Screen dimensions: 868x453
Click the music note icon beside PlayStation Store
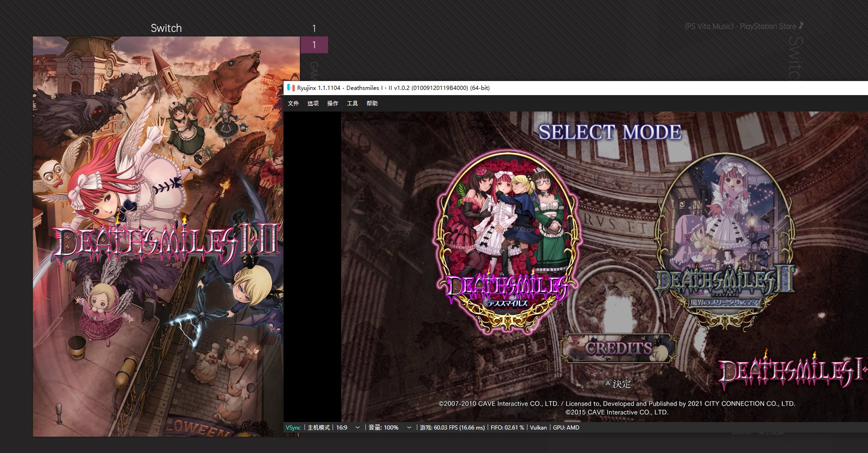(x=801, y=25)
